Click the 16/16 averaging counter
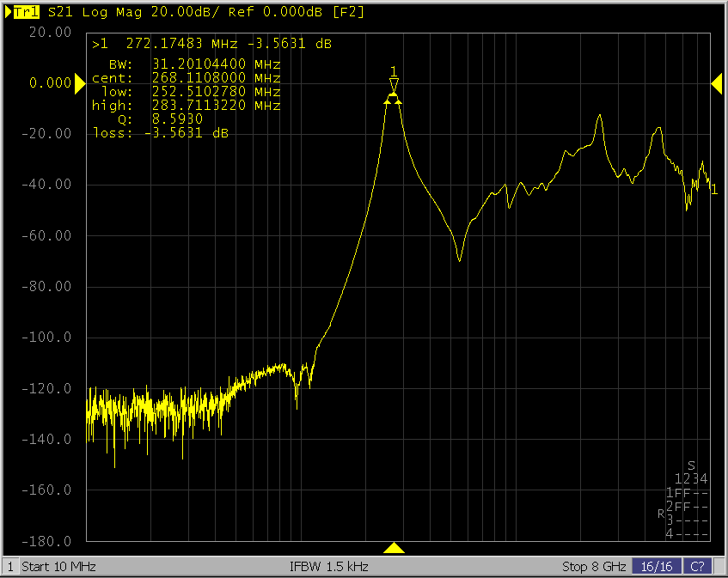The height and width of the screenshot is (578, 728). click(x=656, y=567)
